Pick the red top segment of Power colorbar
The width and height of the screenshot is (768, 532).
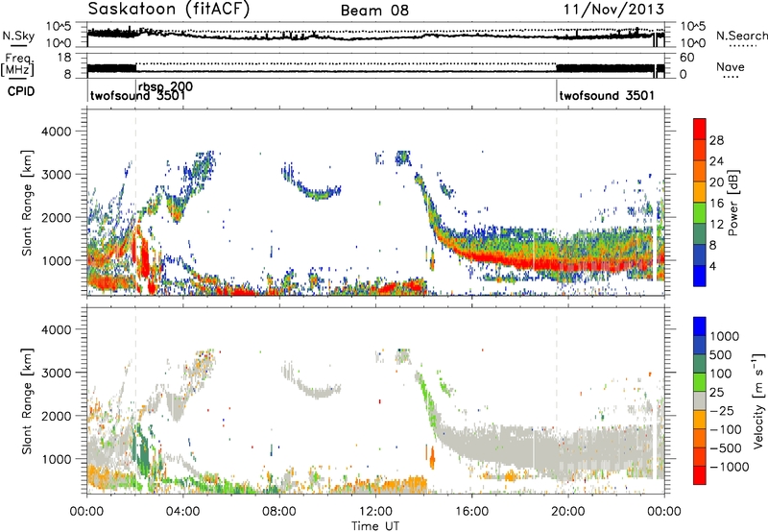700,129
